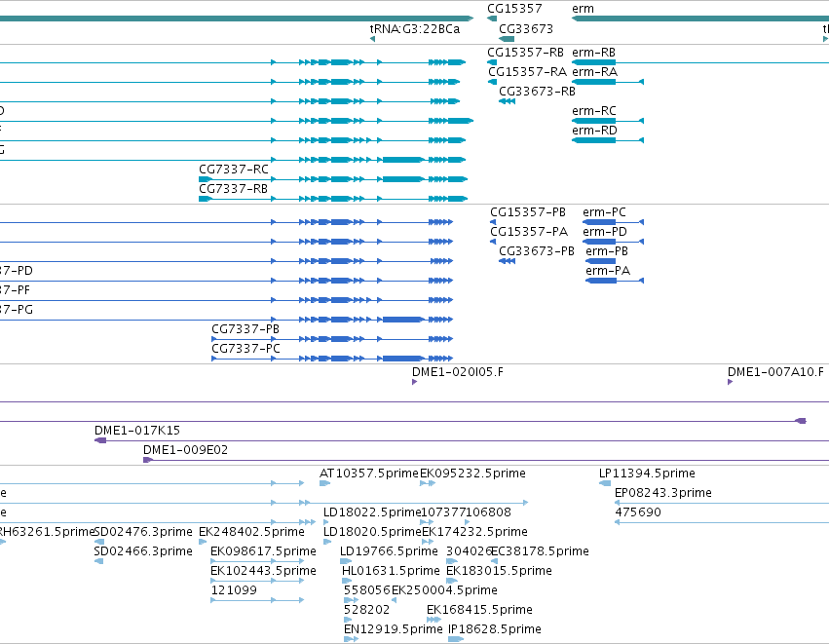The image size is (829, 644).
Task: Click the CG7337-PB coding sequence
Action: click(x=332, y=339)
